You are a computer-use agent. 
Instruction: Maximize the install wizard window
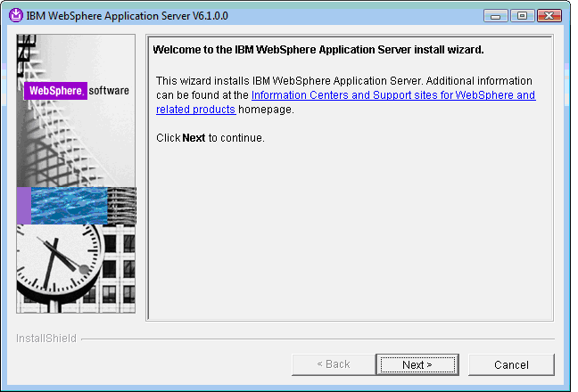[522, 16]
